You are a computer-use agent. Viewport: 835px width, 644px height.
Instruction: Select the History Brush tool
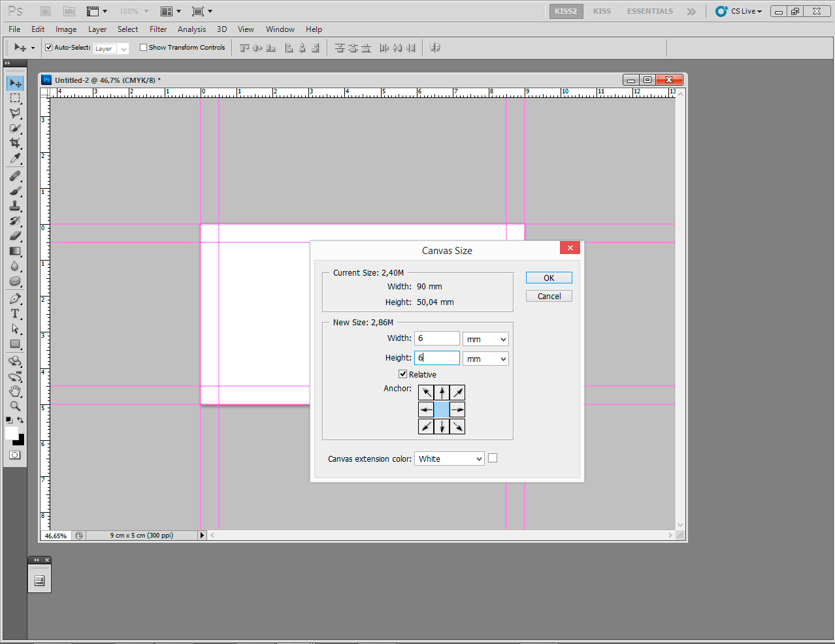(x=15, y=221)
